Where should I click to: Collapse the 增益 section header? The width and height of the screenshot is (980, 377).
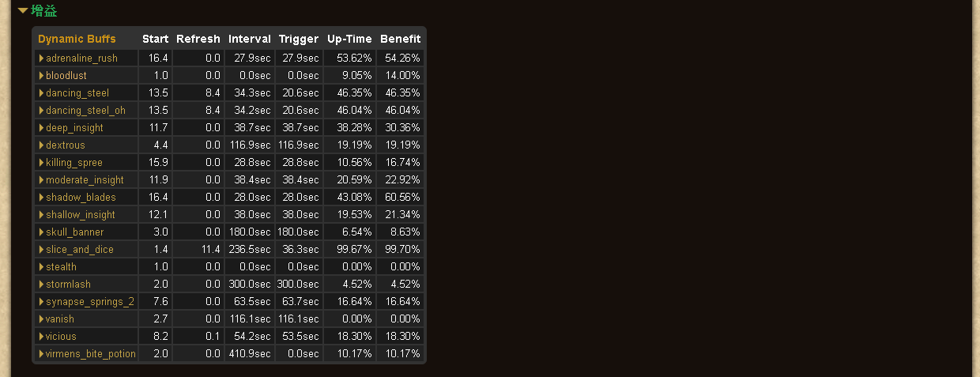click(38, 11)
